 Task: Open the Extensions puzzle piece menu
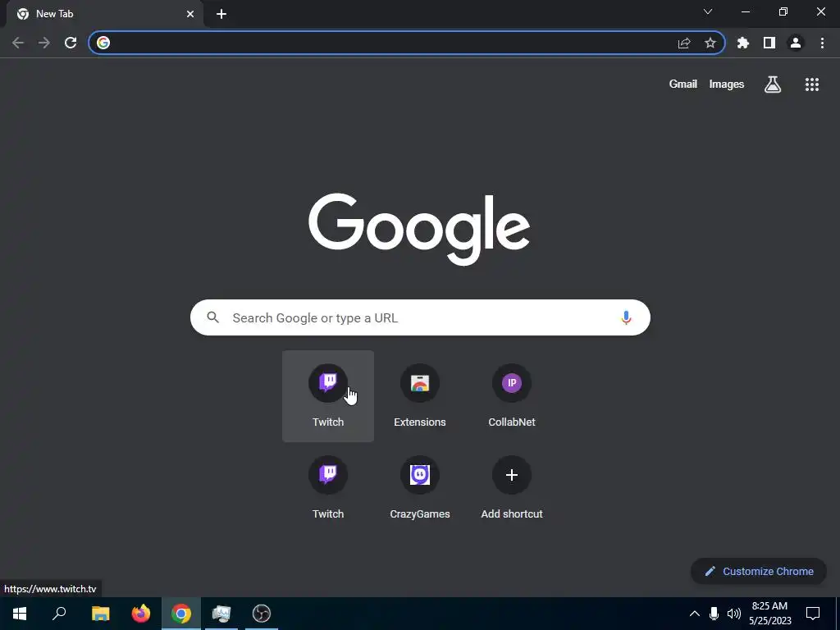coord(743,43)
